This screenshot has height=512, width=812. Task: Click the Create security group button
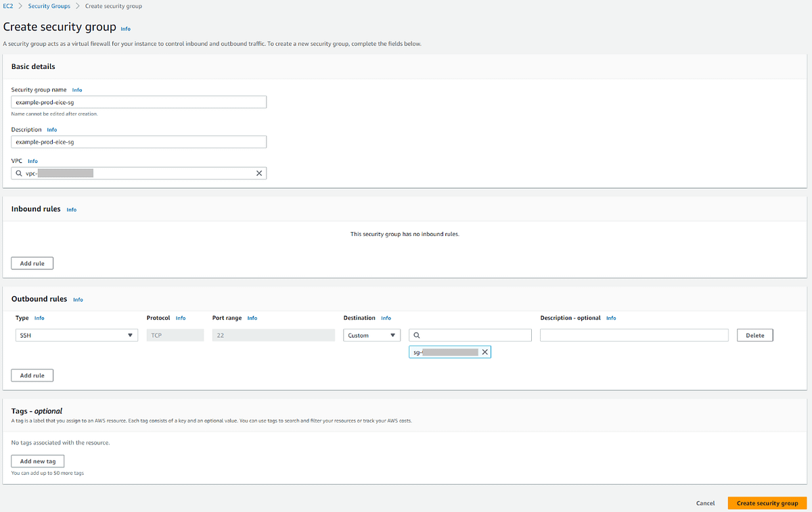coord(767,503)
